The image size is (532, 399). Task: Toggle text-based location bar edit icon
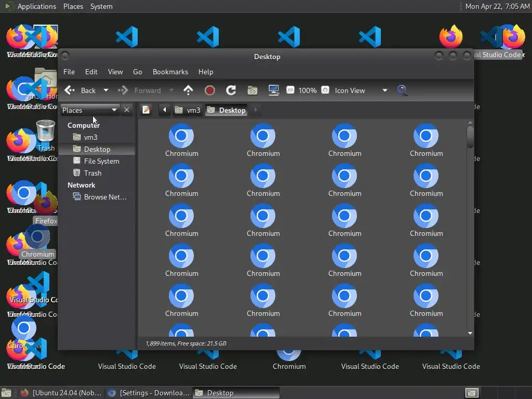point(146,110)
